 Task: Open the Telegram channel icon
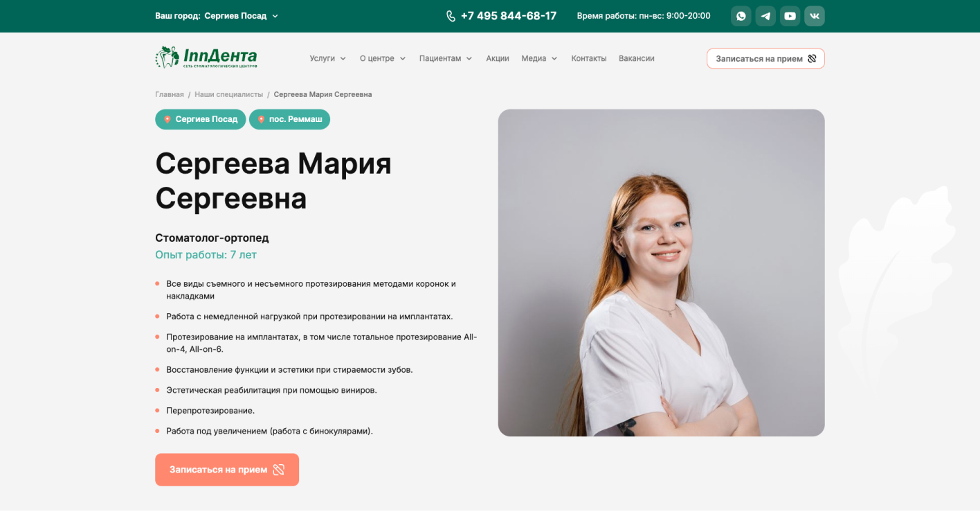[x=765, y=16]
